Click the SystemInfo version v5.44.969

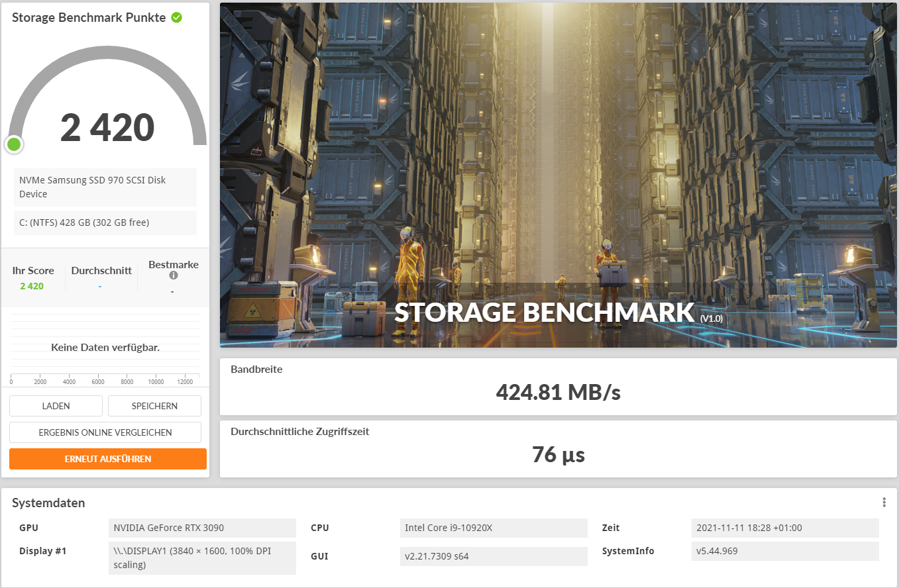pos(785,551)
